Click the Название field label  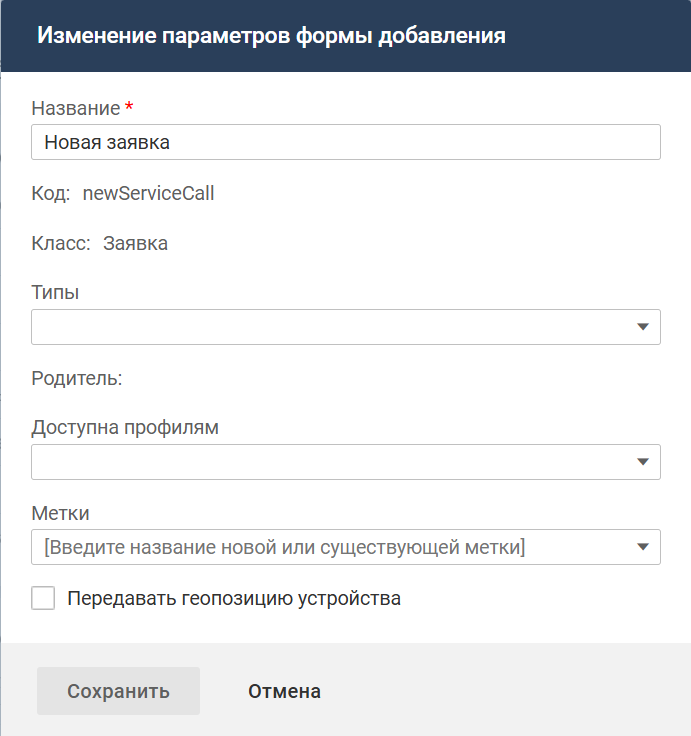pos(76,108)
